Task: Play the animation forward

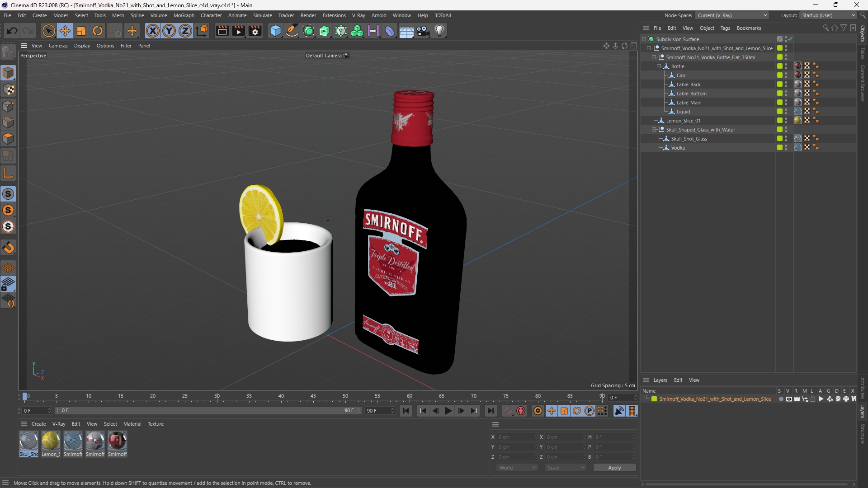Action: [x=448, y=411]
